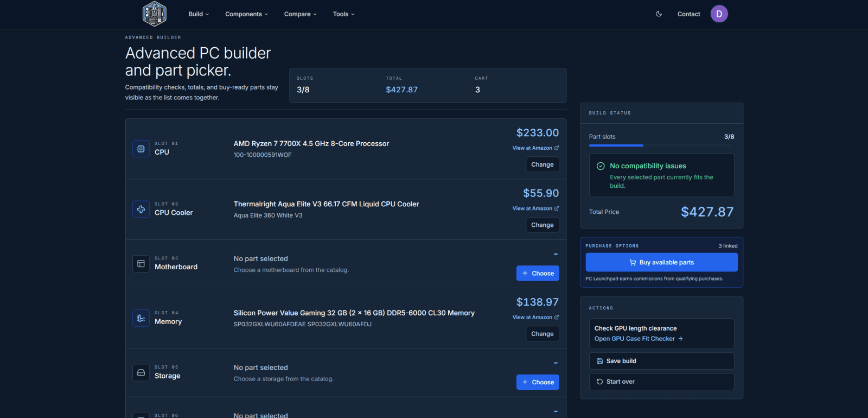The width and height of the screenshot is (868, 418).
Task: Change the Thermalright CPU cooler
Action: tap(542, 225)
